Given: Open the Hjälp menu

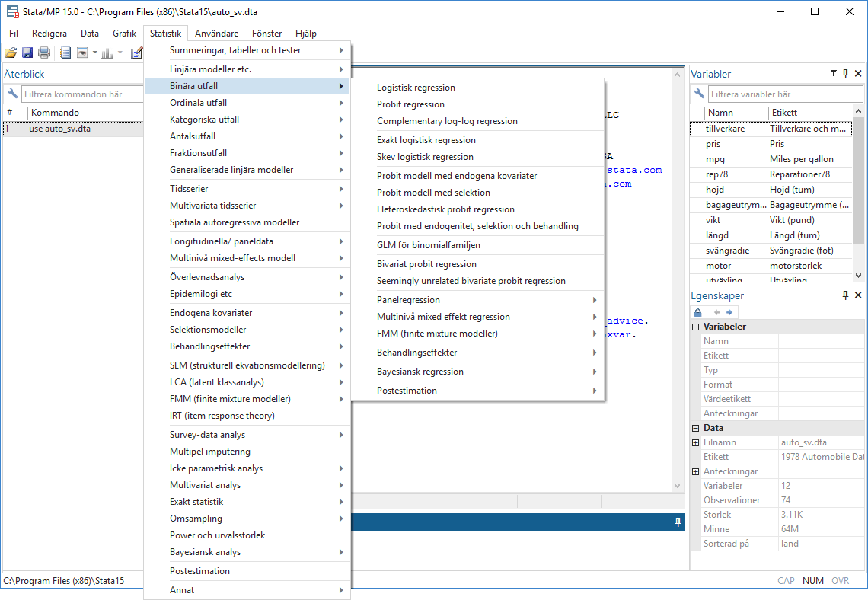Looking at the screenshot, I should pos(306,34).
